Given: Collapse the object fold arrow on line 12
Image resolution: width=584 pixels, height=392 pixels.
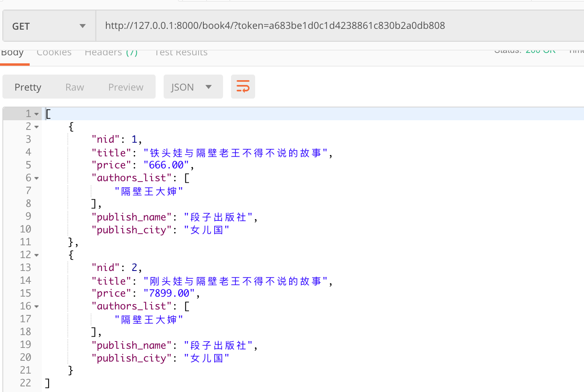Looking at the screenshot, I should click(x=36, y=255).
